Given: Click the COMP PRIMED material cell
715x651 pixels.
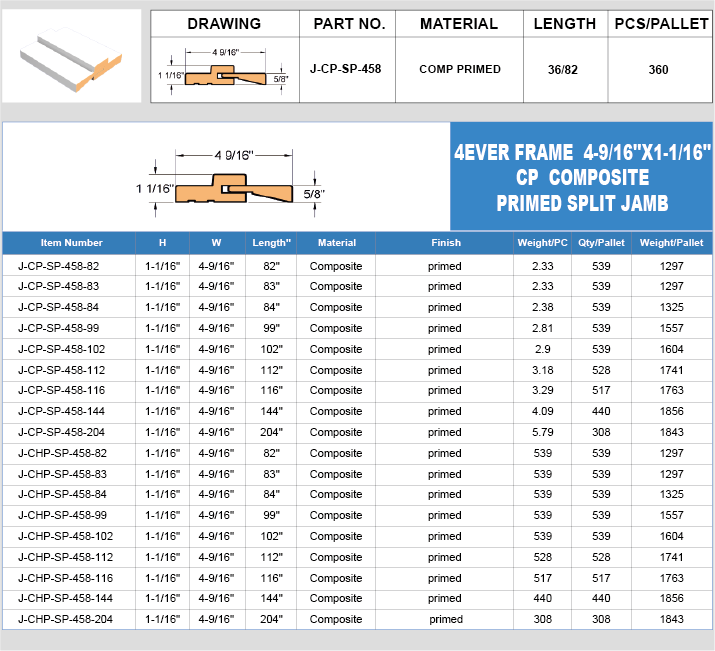Looking at the screenshot, I should click(460, 69).
